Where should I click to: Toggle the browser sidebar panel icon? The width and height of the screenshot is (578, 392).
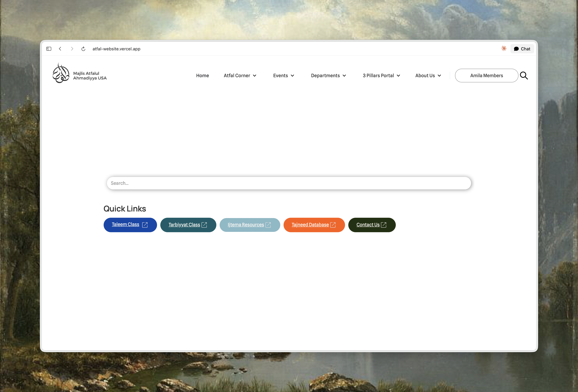tap(49, 49)
